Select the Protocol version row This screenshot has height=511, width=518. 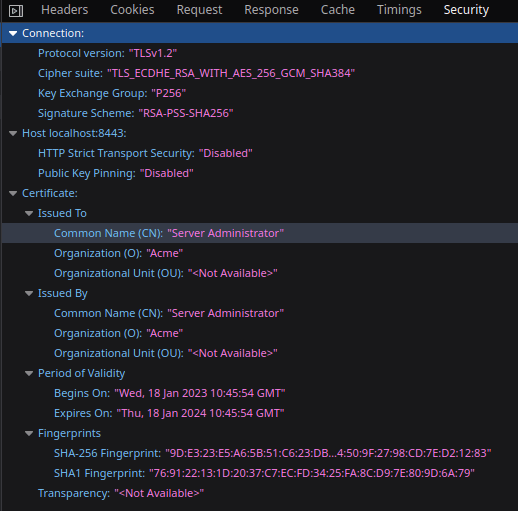point(260,53)
